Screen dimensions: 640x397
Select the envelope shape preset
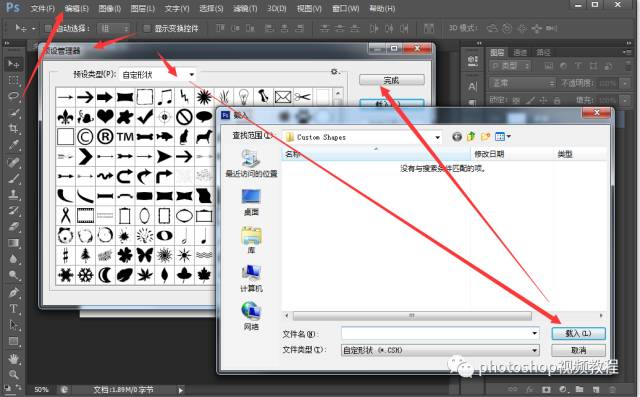coord(283,97)
